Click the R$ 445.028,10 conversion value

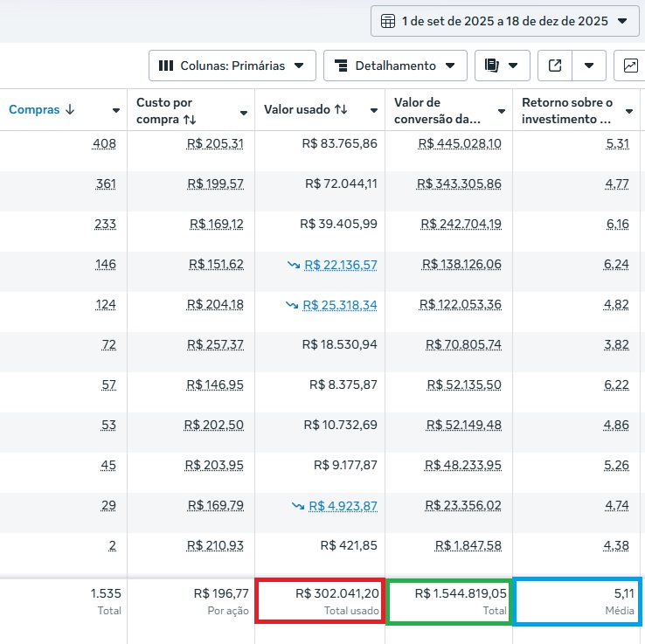pos(460,143)
